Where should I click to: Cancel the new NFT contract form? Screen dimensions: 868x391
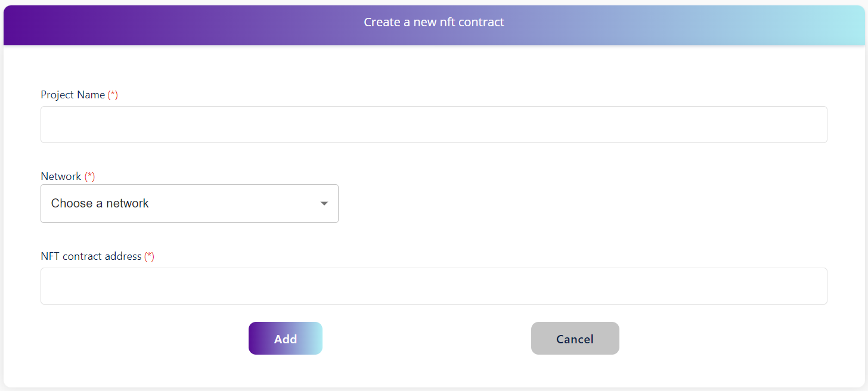pos(575,339)
